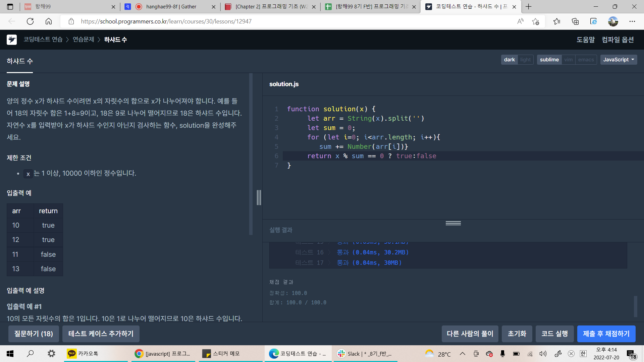The height and width of the screenshot is (362, 644).
Task: Open the JavaScript language dropdown
Action: 618,60
